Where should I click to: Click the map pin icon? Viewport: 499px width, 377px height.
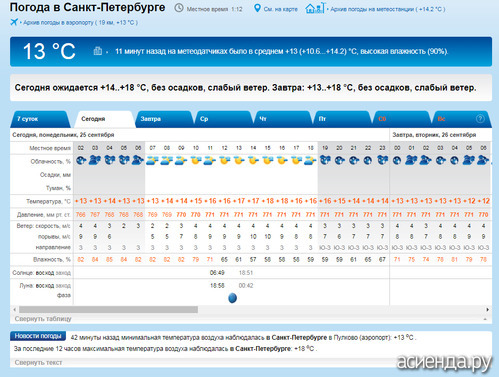click(x=257, y=8)
